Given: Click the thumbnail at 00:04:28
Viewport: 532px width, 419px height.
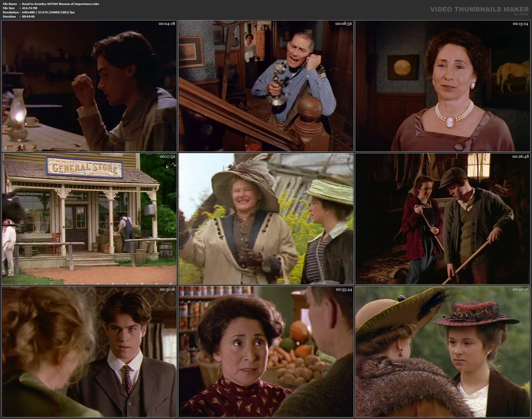Looking at the screenshot, I should [89, 86].
